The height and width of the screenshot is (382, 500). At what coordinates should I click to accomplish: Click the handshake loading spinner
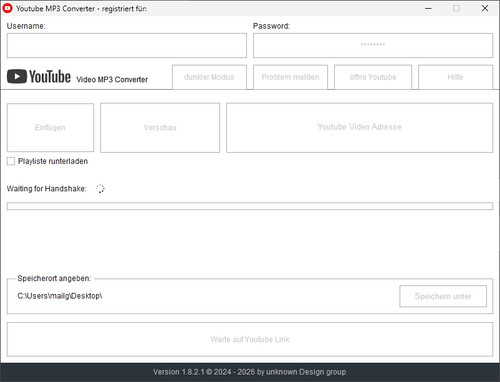click(x=100, y=189)
